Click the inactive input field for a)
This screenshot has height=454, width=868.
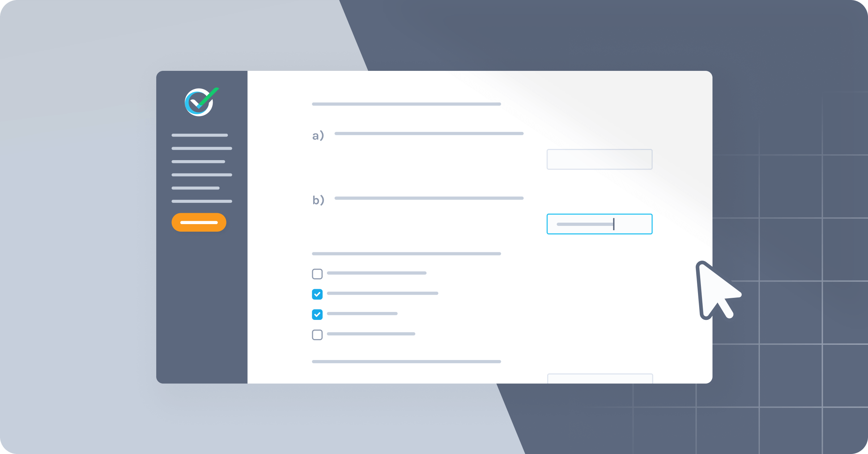tap(599, 159)
